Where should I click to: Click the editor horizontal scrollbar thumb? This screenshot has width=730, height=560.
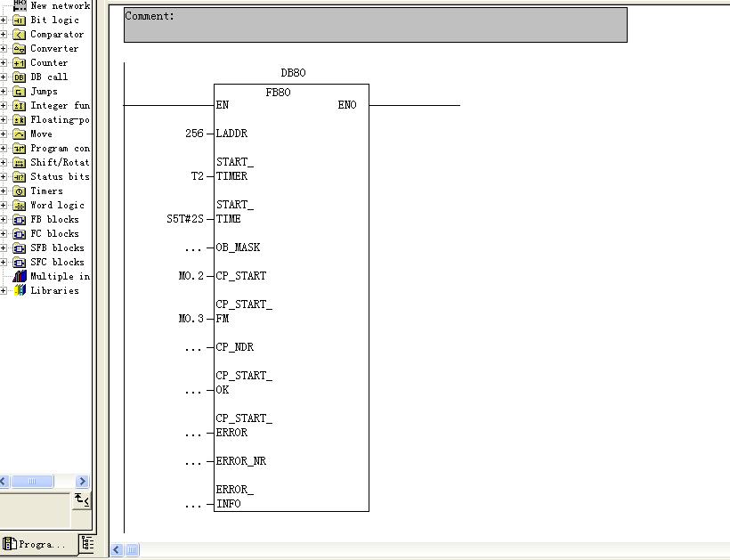[x=133, y=549]
